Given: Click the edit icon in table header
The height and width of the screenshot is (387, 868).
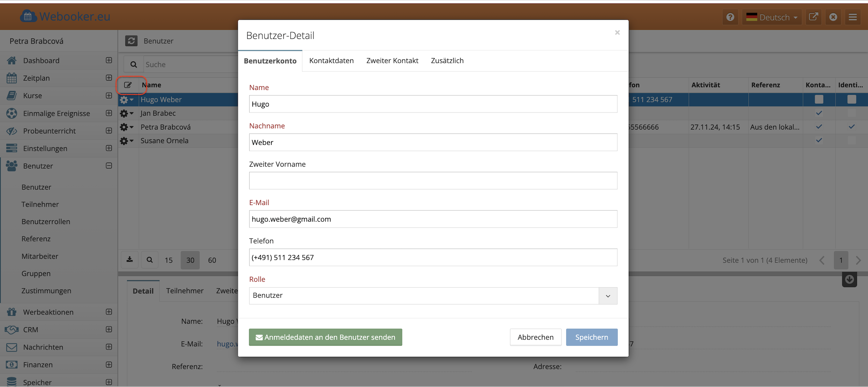Looking at the screenshot, I should pos(128,85).
